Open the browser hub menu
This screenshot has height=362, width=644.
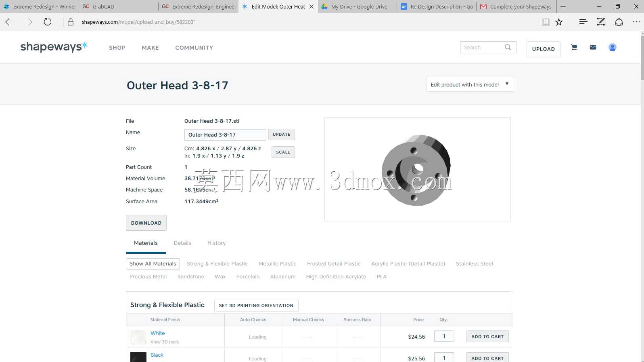583,22
